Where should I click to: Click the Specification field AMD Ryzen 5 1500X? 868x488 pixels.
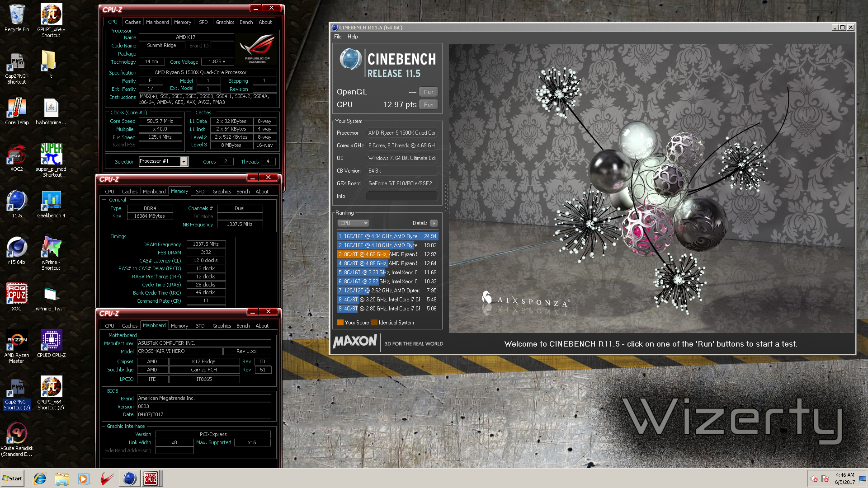208,72
